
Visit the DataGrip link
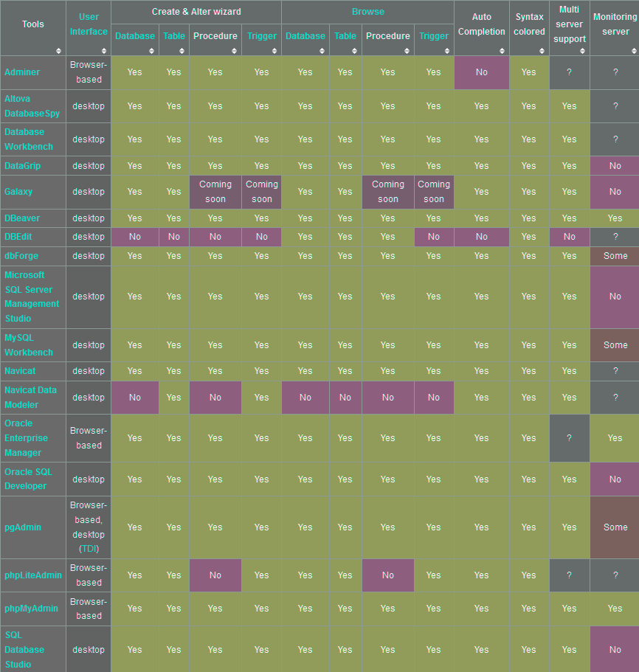tap(23, 166)
